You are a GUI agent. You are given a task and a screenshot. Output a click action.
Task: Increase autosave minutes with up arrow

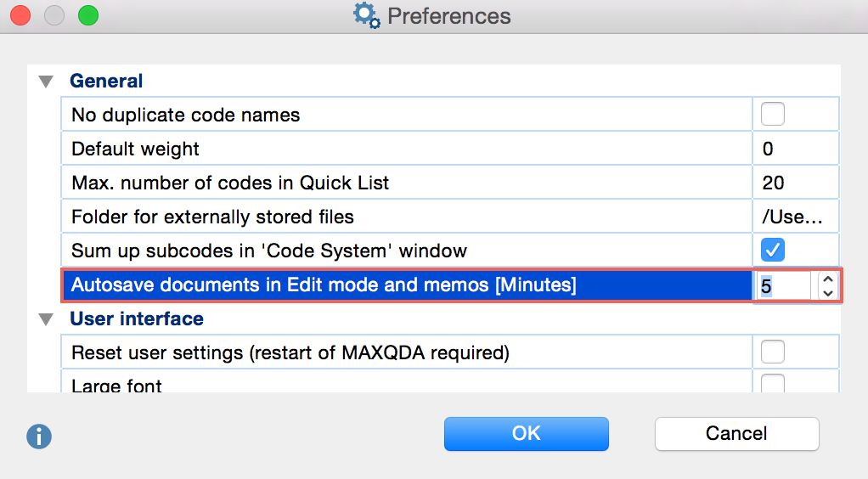tap(827, 279)
